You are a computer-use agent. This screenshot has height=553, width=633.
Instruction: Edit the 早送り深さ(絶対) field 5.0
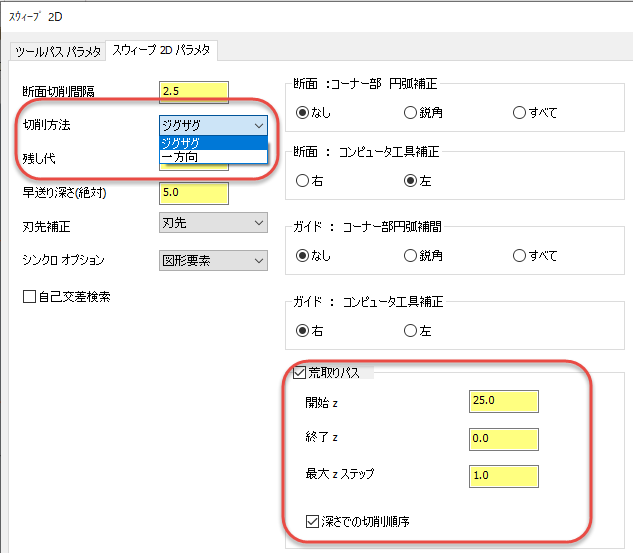(194, 193)
